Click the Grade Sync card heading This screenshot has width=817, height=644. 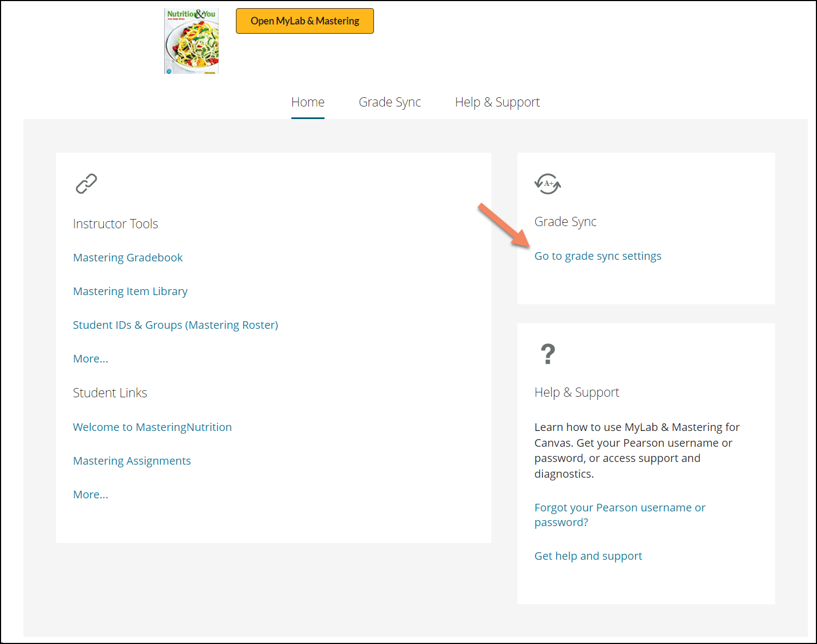pyautogui.click(x=565, y=222)
